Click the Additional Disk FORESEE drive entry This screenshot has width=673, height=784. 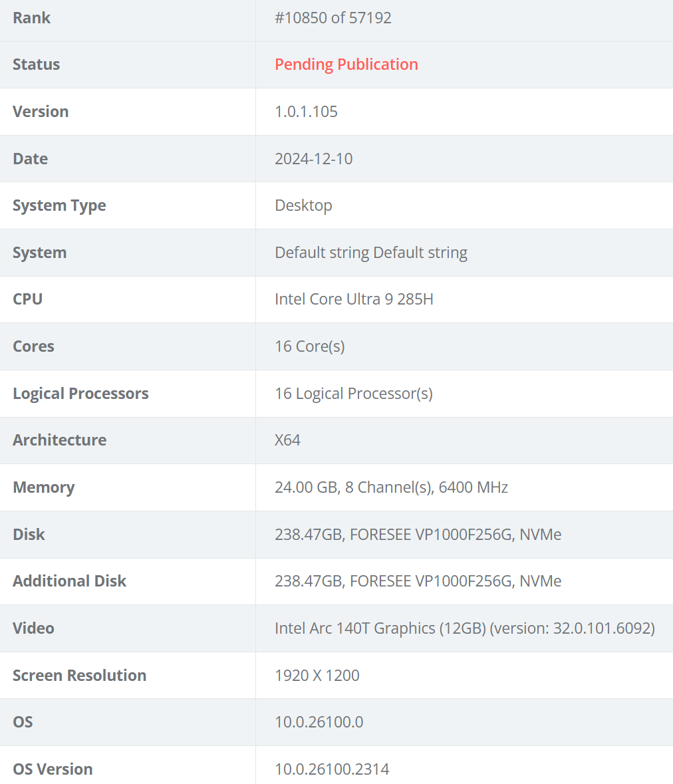click(418, 581)
